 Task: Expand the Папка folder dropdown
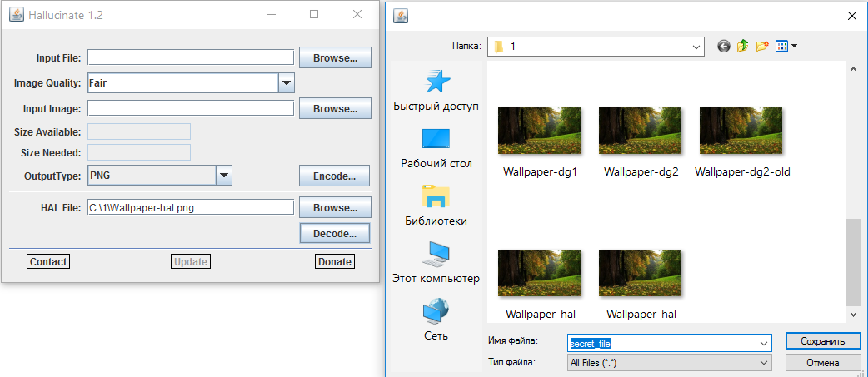tap(696, 46)
